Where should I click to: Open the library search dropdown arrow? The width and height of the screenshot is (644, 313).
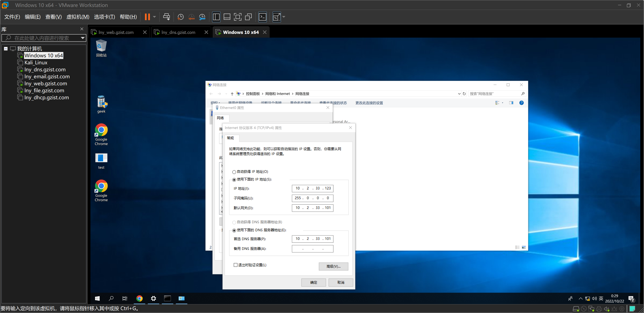click(82, 38)
